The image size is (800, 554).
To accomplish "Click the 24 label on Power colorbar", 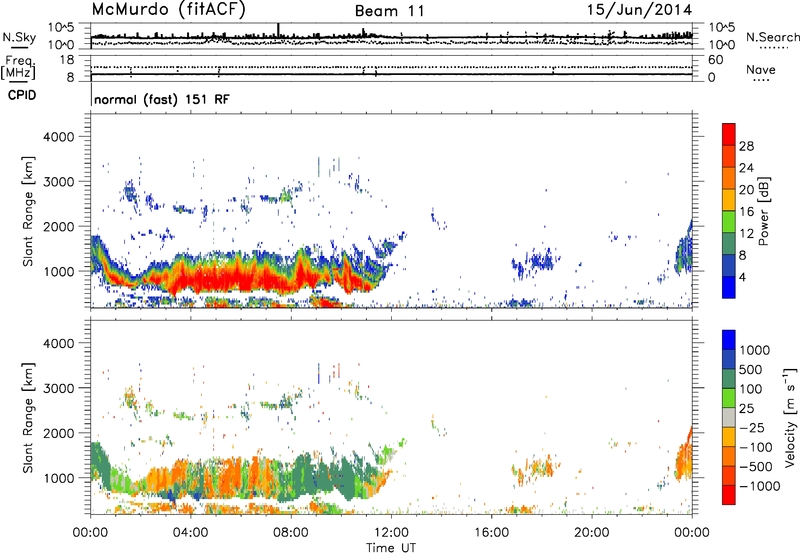I will [746, 168].
